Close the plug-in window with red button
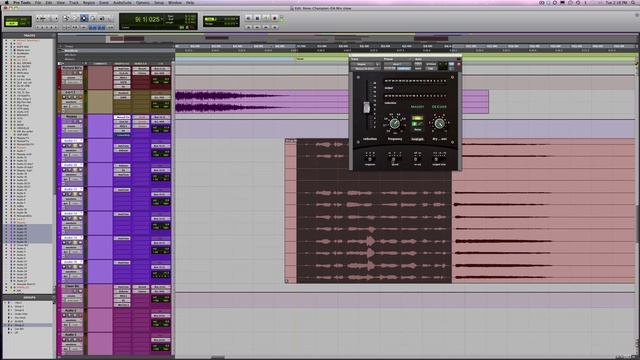 [x=459, y=64]
